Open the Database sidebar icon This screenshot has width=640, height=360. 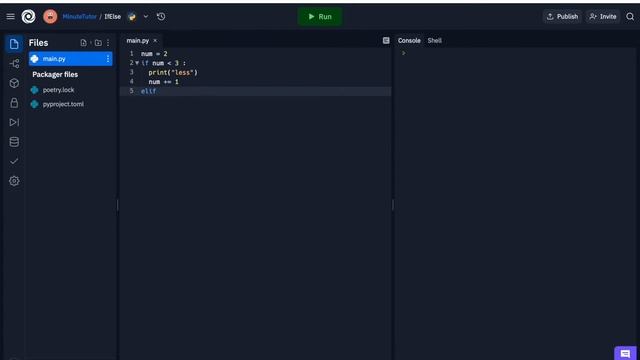pos(14,142)
